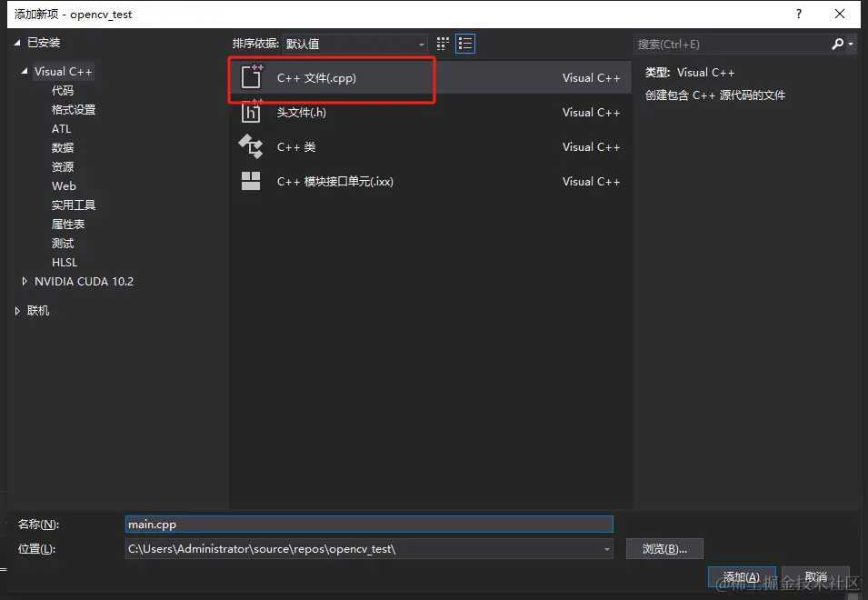Click the search magnifier in the search box

click(837, 43)
